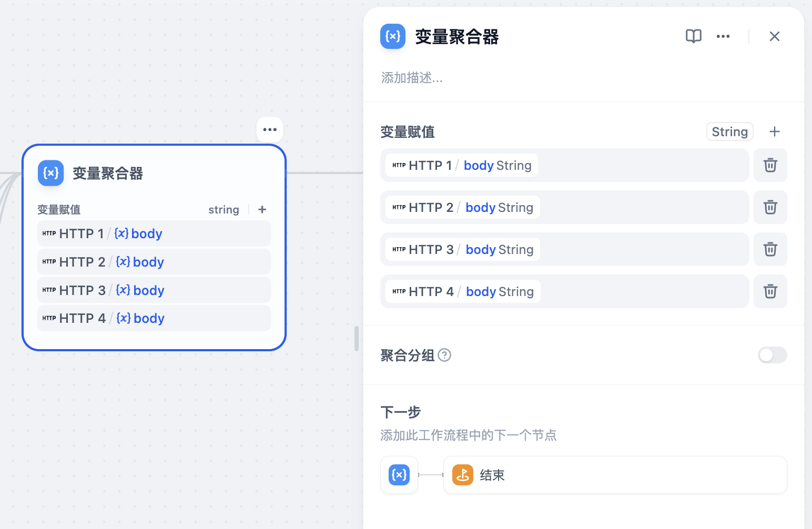Viewport: 812px width, 529px height.
Task: Open the help tooltip beside 聚合分组
Action: [x=444, y=355]
